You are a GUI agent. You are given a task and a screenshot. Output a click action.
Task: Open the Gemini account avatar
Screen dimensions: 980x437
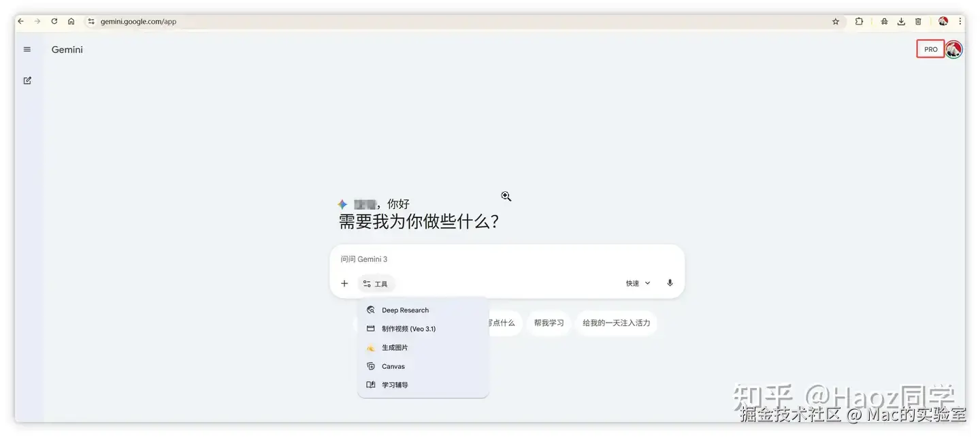coord(954,49)
